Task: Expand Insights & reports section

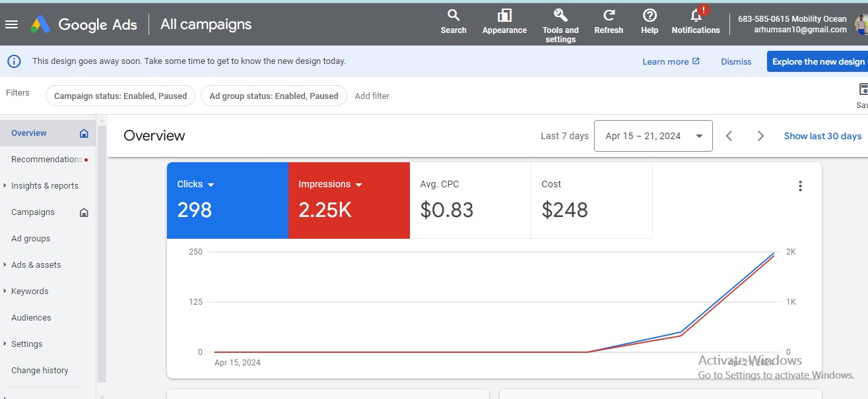Action: (x=44, y=186)
